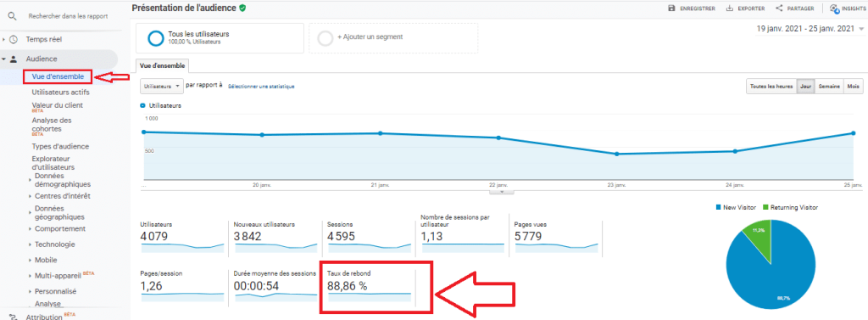The height and width of the screenshot is (320, 868).
Task: Open the Utilisateurs metric dropdown
Action: click(x=162, y=86)
